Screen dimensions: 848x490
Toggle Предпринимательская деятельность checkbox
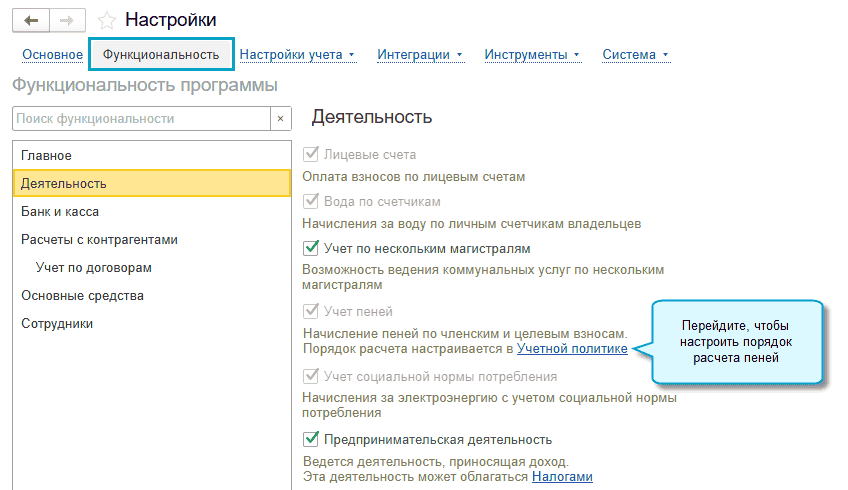coord(311,439)
